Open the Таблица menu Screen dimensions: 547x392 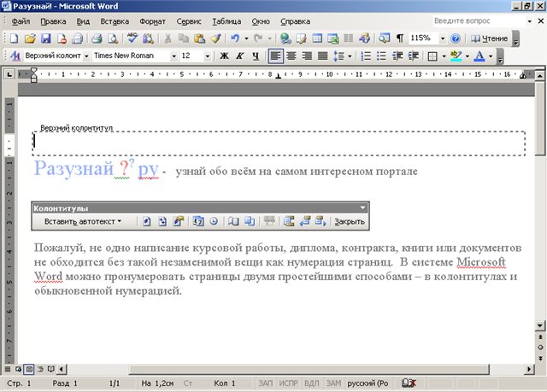click(x=226, y=21)
